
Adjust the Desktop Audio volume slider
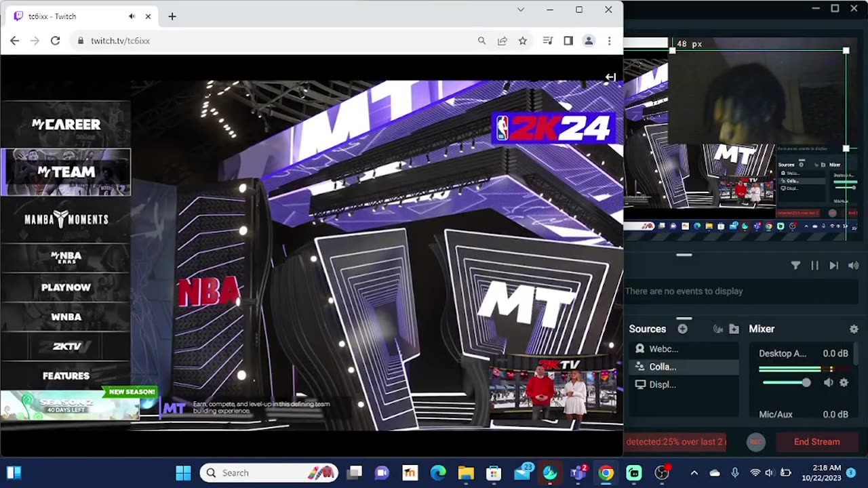[x=787, y=383]
